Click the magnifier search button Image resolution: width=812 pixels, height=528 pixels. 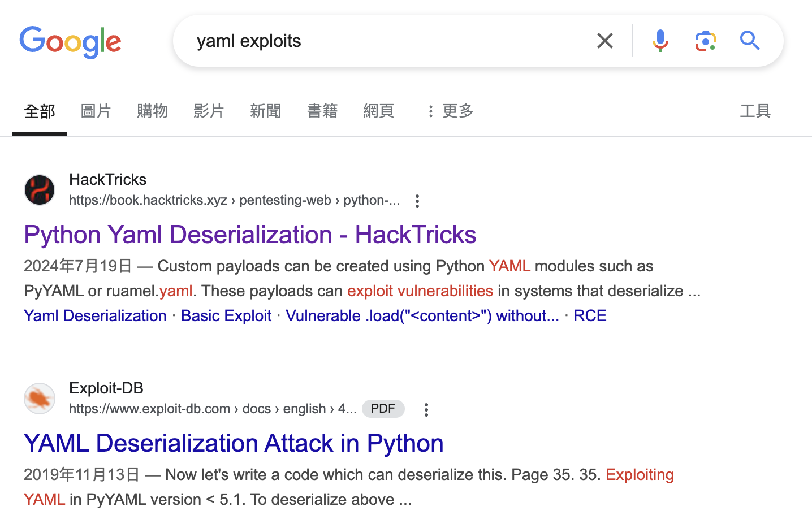[x=750, y=41]
